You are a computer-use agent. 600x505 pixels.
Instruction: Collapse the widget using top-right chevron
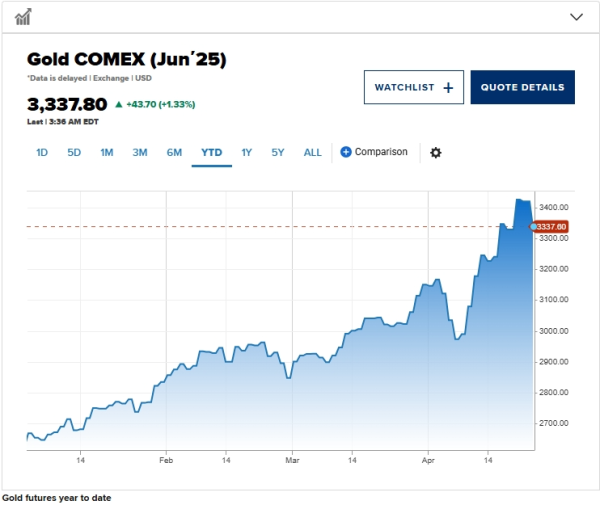[x=576, y=17]
